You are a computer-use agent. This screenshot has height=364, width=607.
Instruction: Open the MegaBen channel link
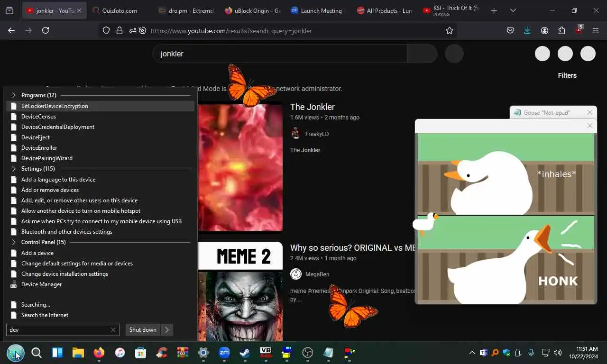click(x=317, y=274)
